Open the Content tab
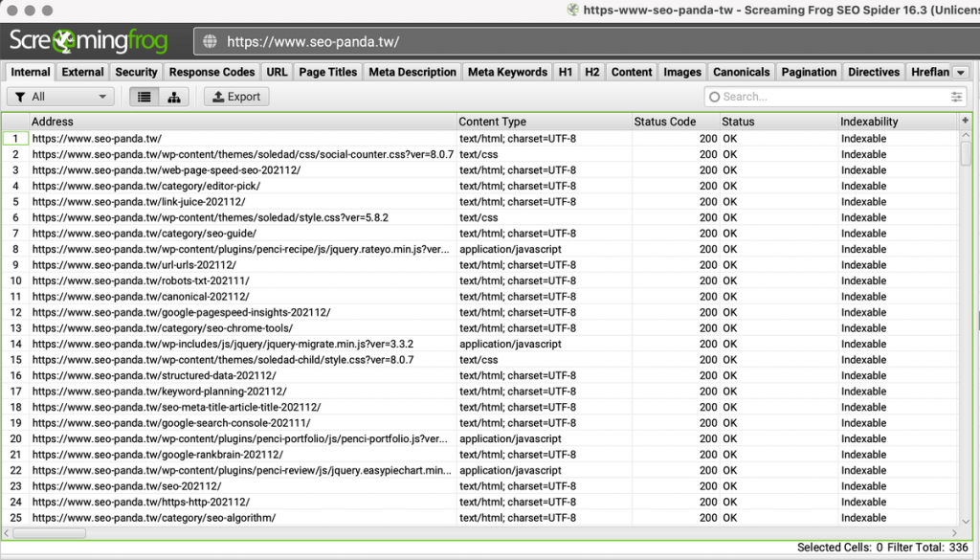 click(632, 72)
